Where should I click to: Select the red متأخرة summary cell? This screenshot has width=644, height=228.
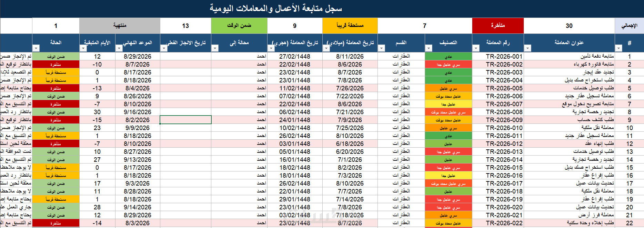click(x=498, y=26)
